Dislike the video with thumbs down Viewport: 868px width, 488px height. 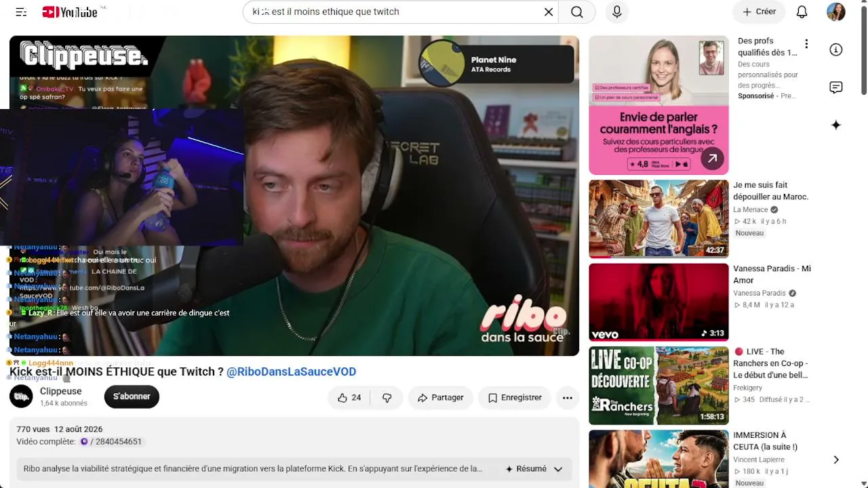click(x=387, y=398)
